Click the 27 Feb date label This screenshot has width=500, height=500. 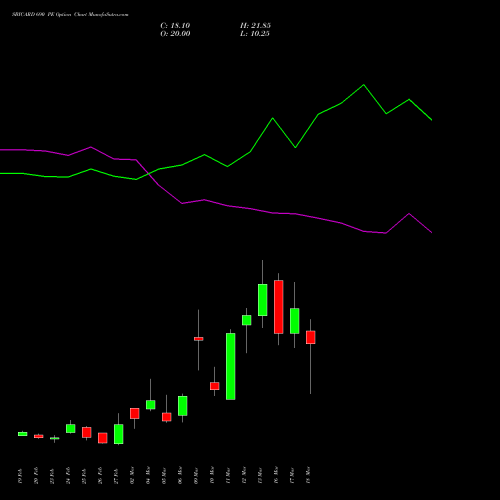116,476
